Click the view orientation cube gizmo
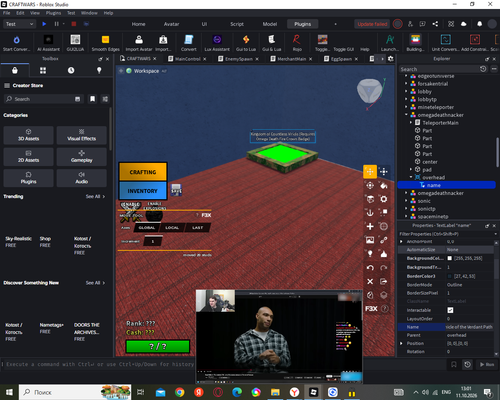This screenshot has height=400, width=500. click(x=369, y=91)
